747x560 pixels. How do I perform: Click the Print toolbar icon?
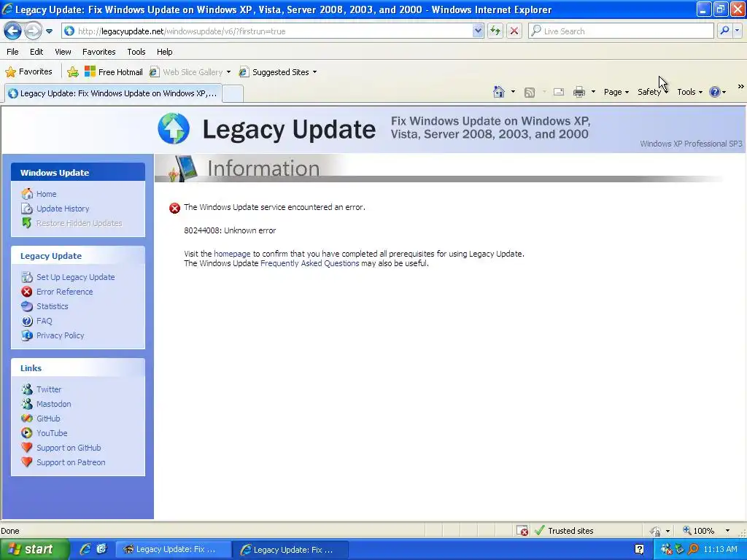click(578, 92)
